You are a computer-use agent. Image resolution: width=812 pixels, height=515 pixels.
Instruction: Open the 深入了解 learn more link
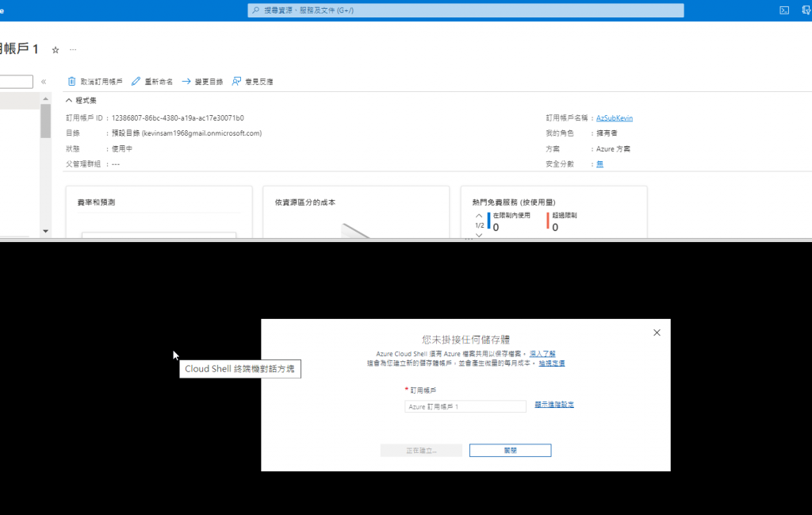tap(542, 354)
